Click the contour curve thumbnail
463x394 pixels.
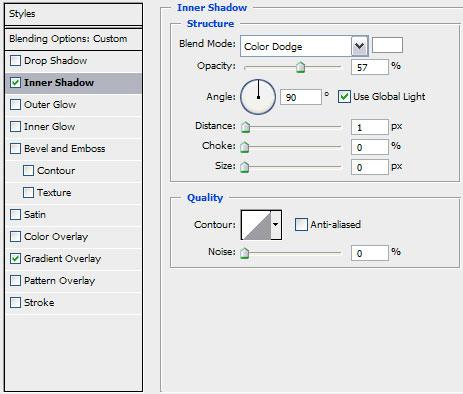(x=256, y=225)
